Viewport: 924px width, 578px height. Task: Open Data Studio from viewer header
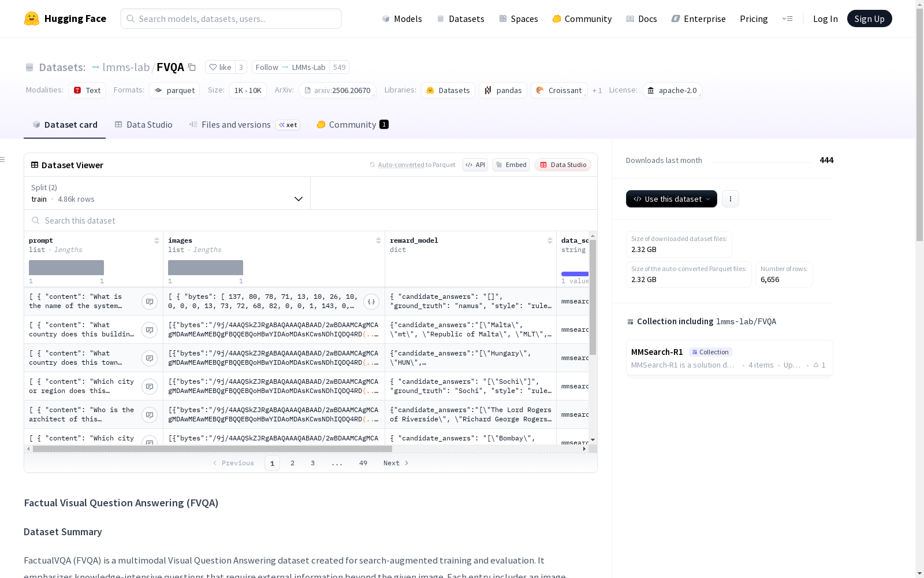563,165
